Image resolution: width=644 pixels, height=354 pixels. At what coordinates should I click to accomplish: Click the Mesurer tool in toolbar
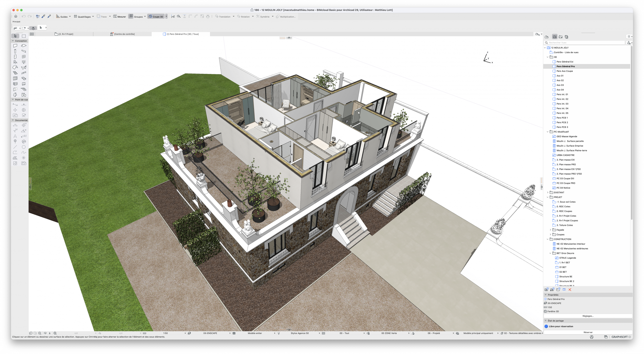tap(119, 17)
